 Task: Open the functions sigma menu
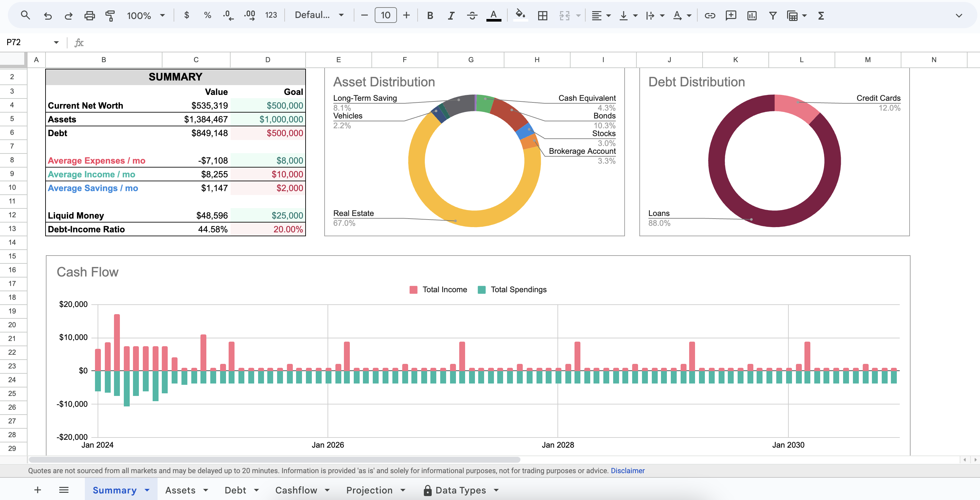(821, 16)
